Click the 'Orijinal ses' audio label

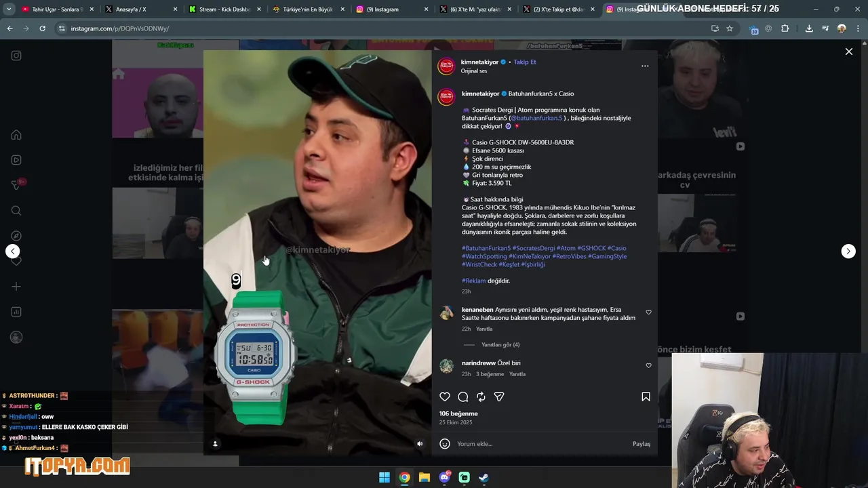coord(474,71)
